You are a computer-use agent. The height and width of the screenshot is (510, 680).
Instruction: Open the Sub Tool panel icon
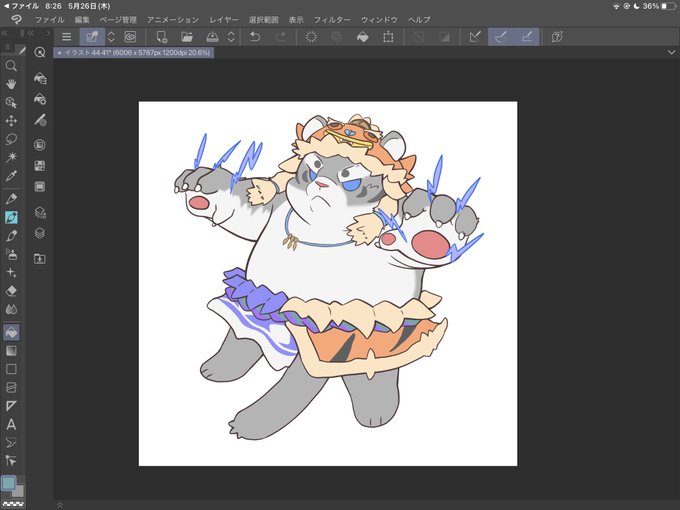(39, 78)
